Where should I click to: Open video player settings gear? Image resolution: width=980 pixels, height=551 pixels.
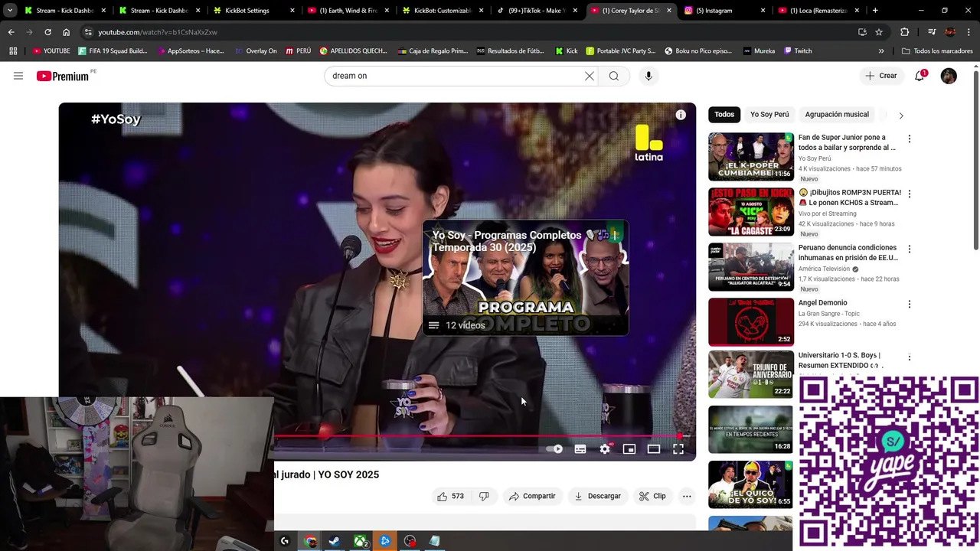[605, 449]
